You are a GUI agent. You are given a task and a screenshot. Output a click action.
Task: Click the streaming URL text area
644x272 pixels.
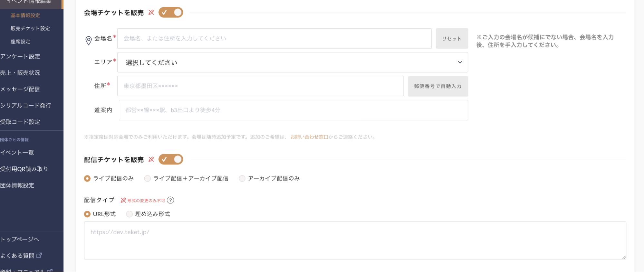(x=355, y=240)
